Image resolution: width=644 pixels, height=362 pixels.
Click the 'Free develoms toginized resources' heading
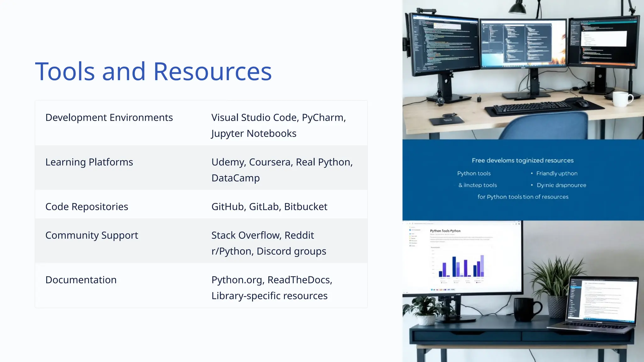tap(523, 161)
